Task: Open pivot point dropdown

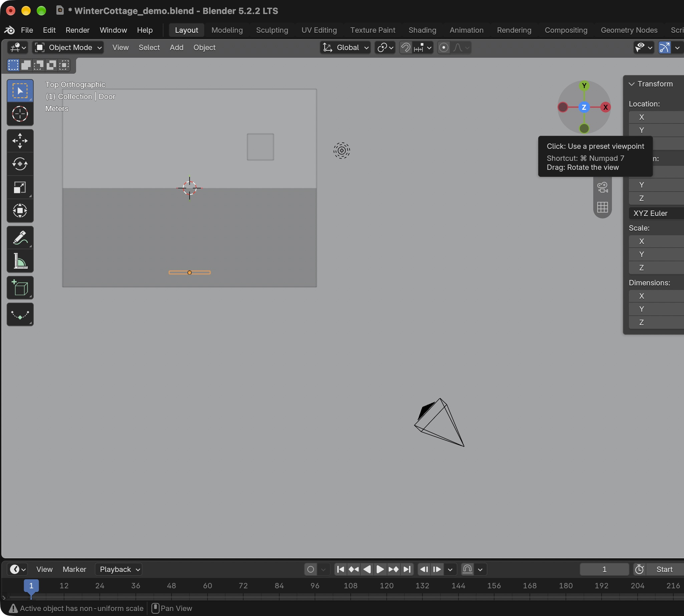Action: (x=385, y=48)
